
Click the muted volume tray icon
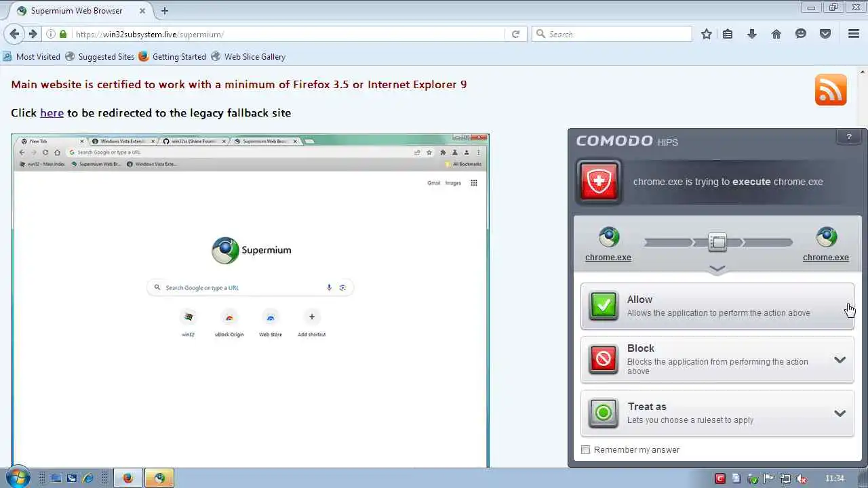801,479
